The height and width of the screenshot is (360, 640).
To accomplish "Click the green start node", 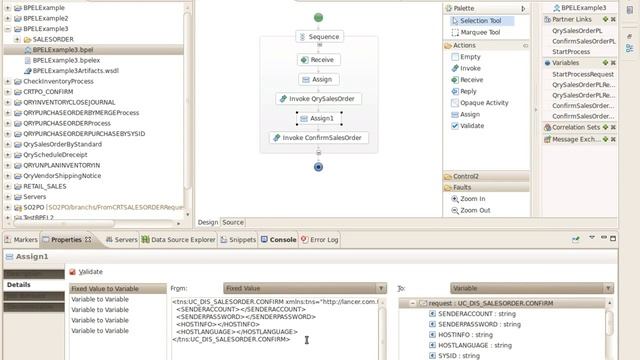I will pyautogui.click(x=318, y=18).
